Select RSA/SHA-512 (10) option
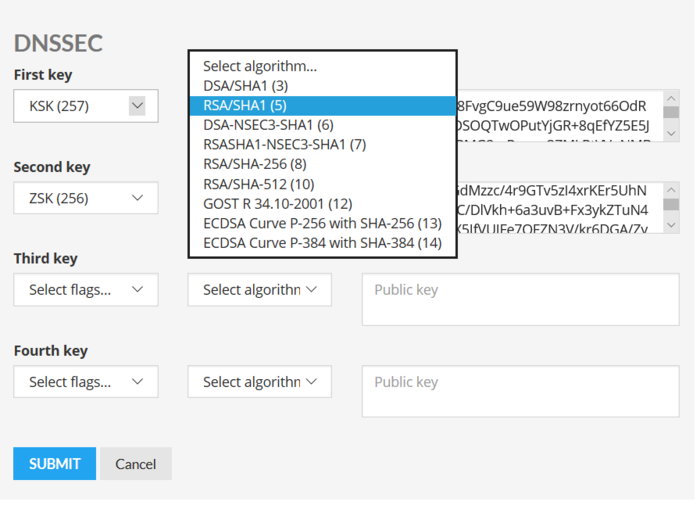Image resolution: width=700 pixels, height=516 pixels. 322,184
